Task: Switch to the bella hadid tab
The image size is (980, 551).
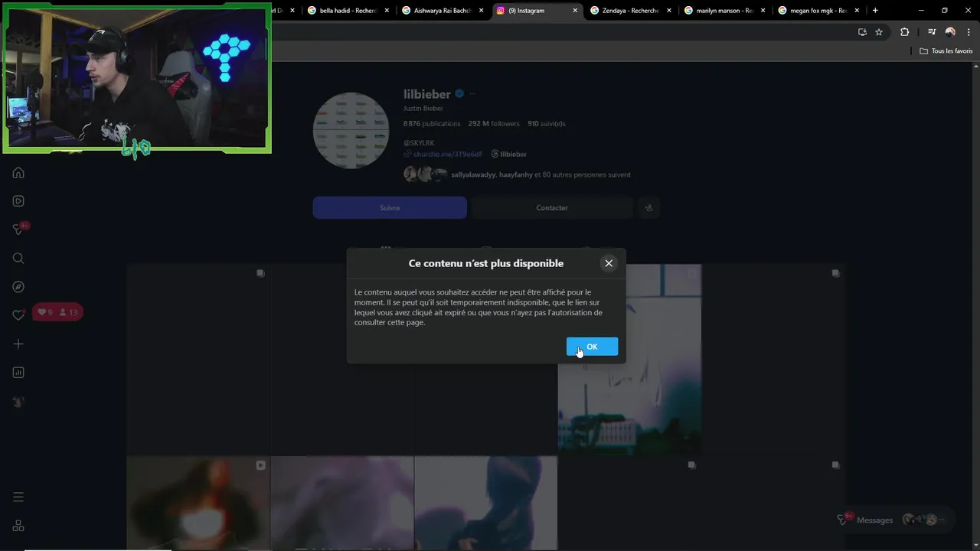Action: 349,11
